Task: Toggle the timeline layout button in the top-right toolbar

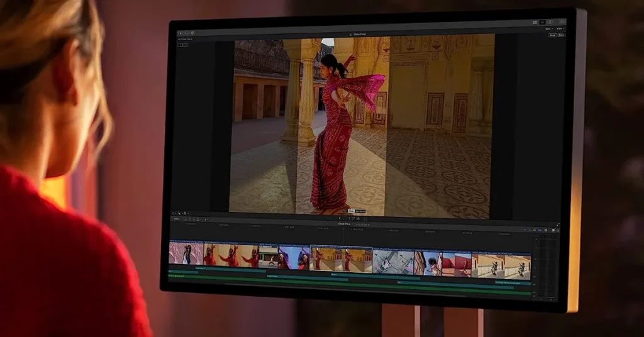Action: coord(542,22)
